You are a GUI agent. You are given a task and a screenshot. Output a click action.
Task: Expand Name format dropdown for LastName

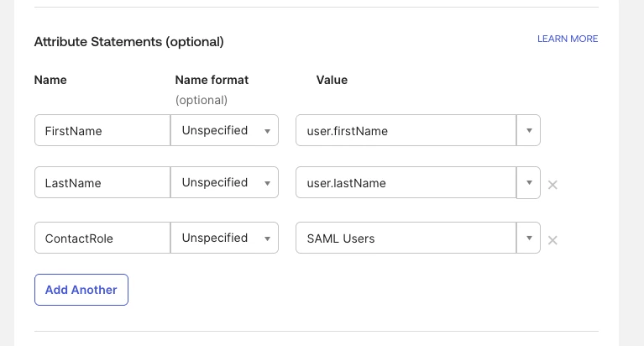224,183
